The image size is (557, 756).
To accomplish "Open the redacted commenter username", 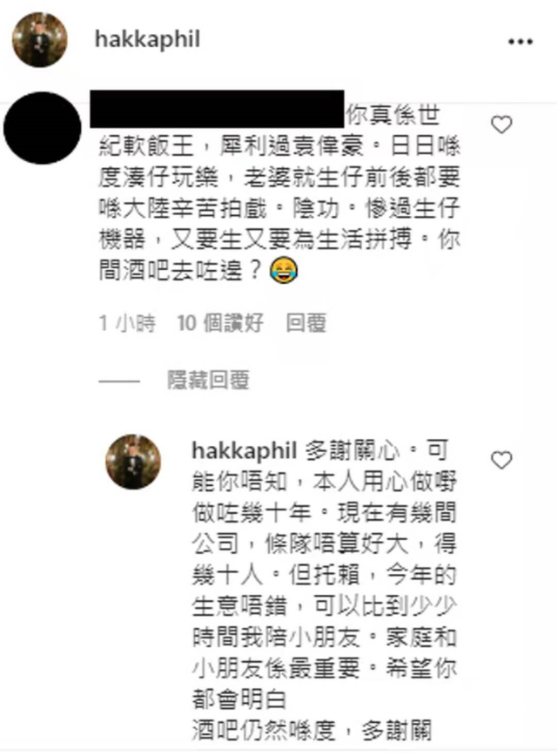I will pyautogui.click(x=217, y=109).
